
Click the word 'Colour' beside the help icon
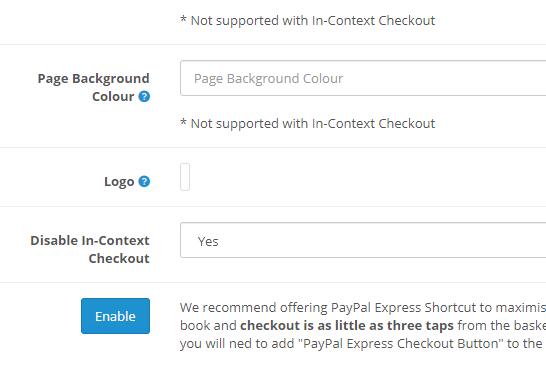[x=113, y=96]
